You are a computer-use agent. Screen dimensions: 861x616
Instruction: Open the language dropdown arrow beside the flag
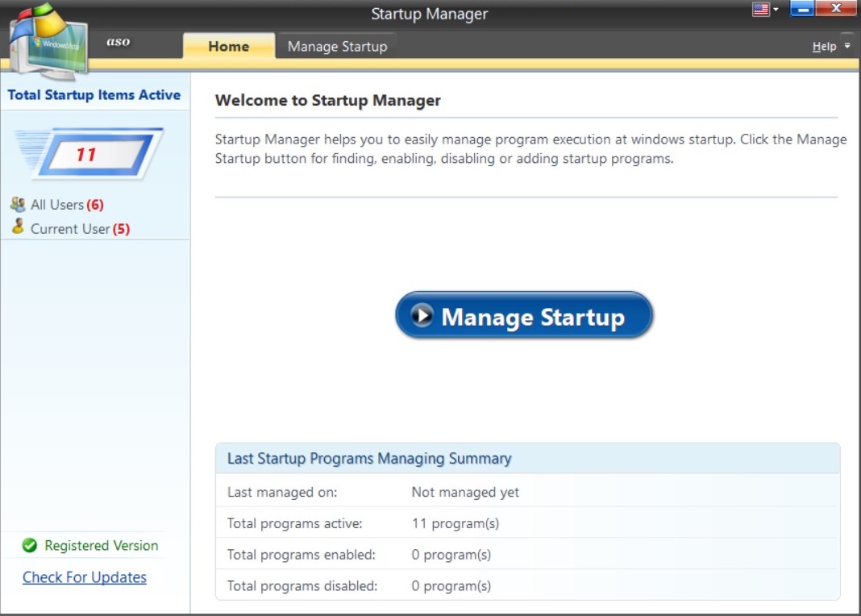[776, 10]
